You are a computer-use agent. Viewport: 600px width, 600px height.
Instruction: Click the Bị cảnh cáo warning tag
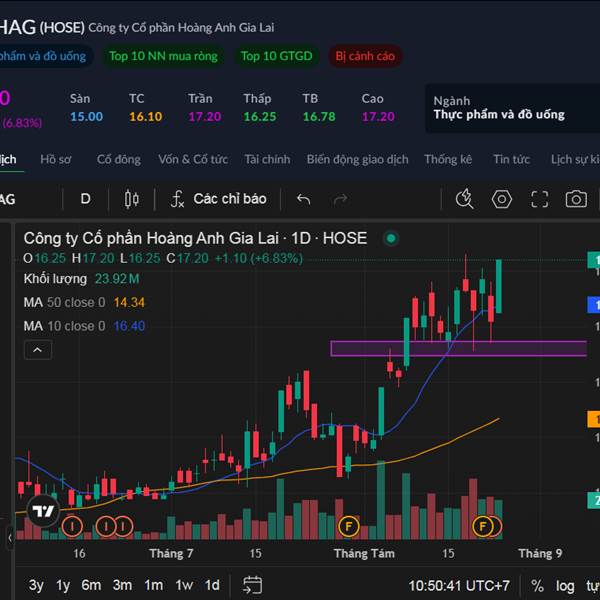[365, 56]
